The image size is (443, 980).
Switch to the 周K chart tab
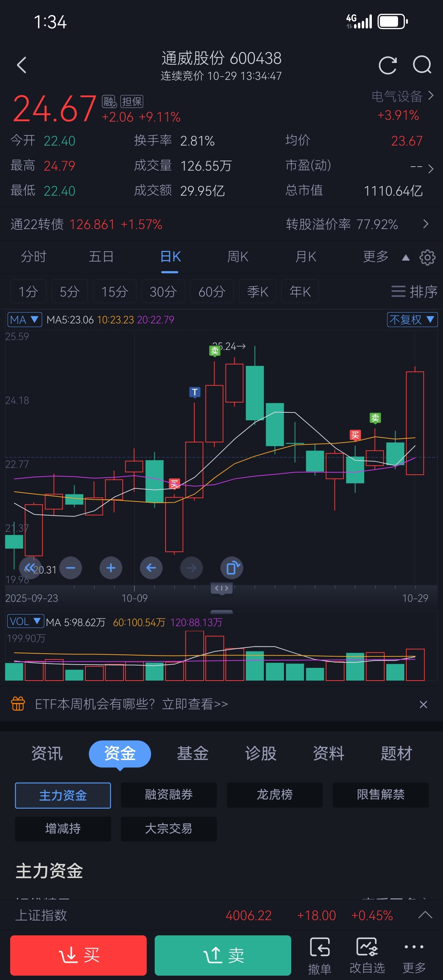(237, 257)
